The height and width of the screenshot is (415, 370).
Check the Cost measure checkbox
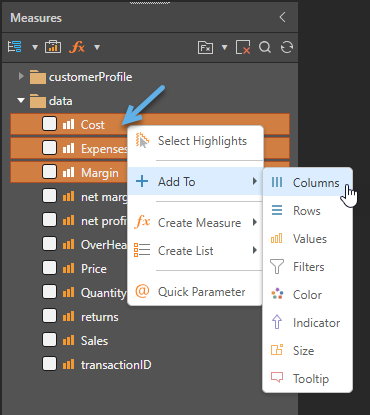(49, 124)
